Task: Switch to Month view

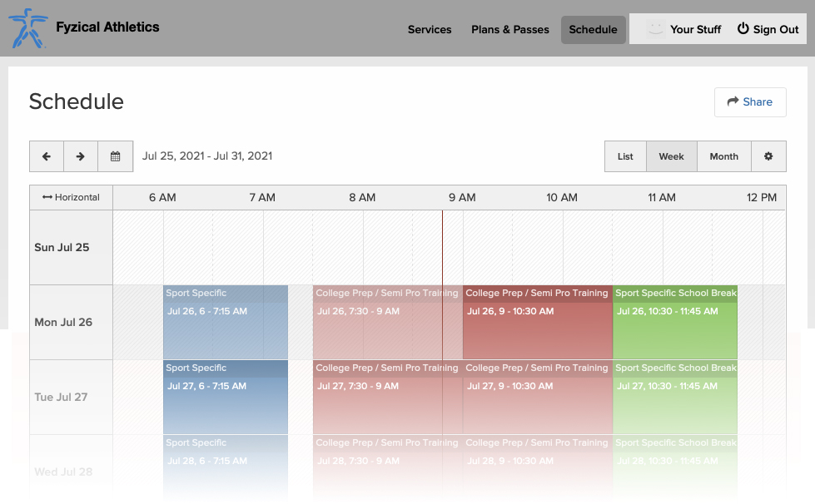Action: coord(723,156)
